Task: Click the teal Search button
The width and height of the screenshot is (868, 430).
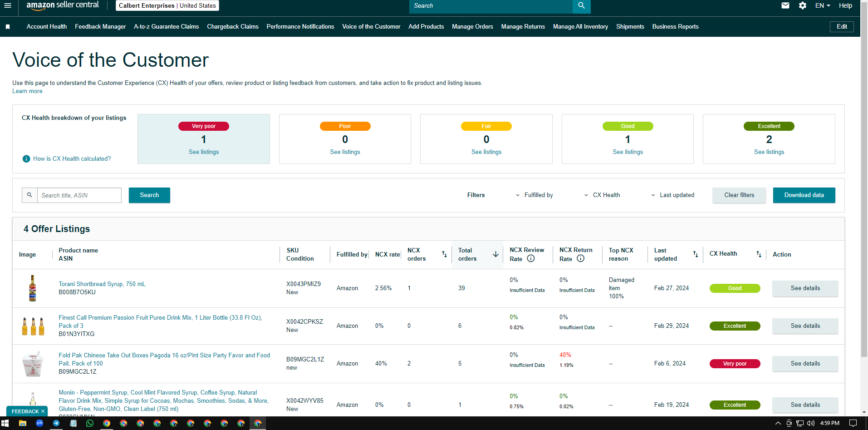Action: 149,195
